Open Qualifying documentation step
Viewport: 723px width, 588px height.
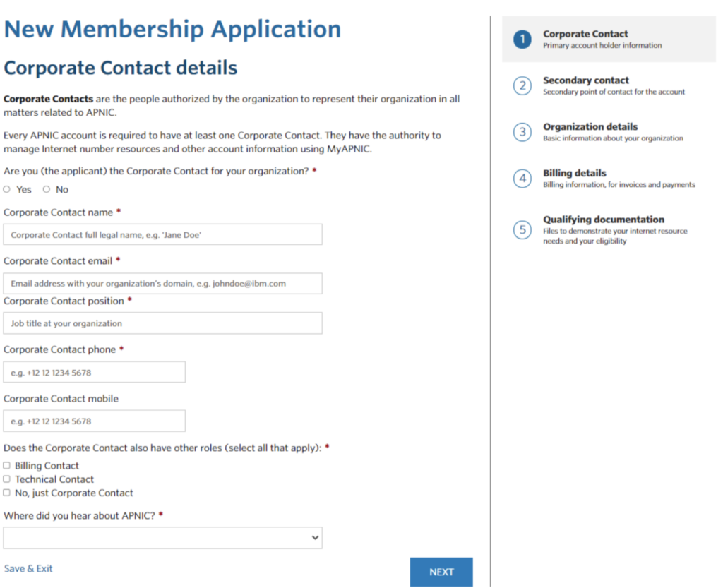pos(603,220)
